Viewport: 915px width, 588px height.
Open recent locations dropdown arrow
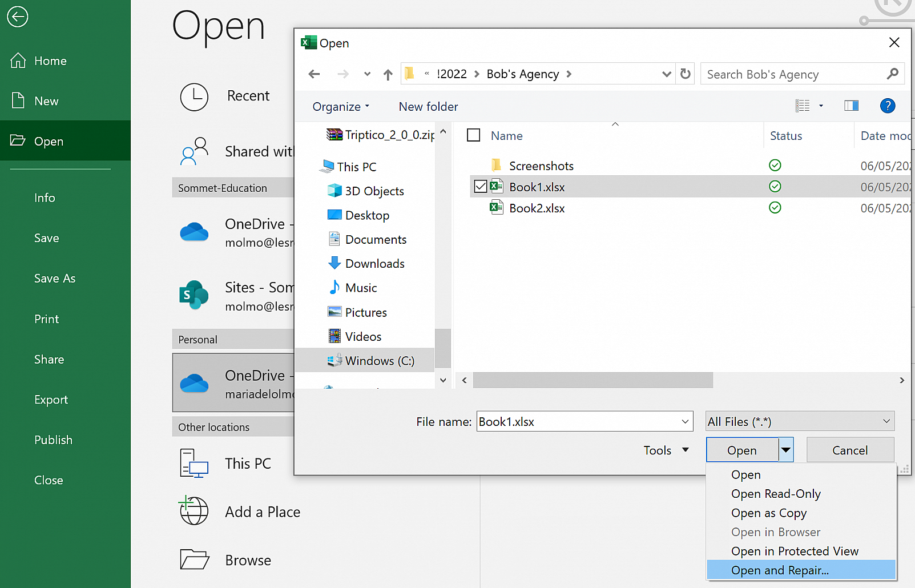367,74
